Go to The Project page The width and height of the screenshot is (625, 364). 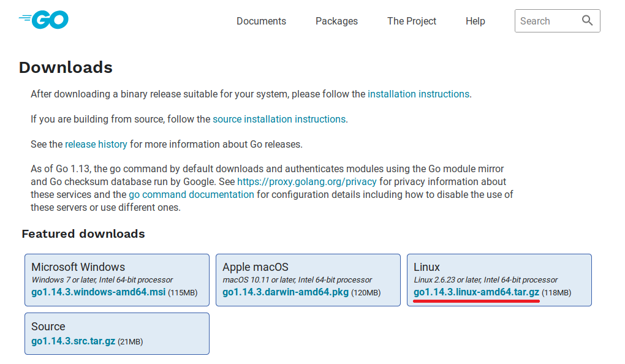pyautogui.click(x=412, y=21)
